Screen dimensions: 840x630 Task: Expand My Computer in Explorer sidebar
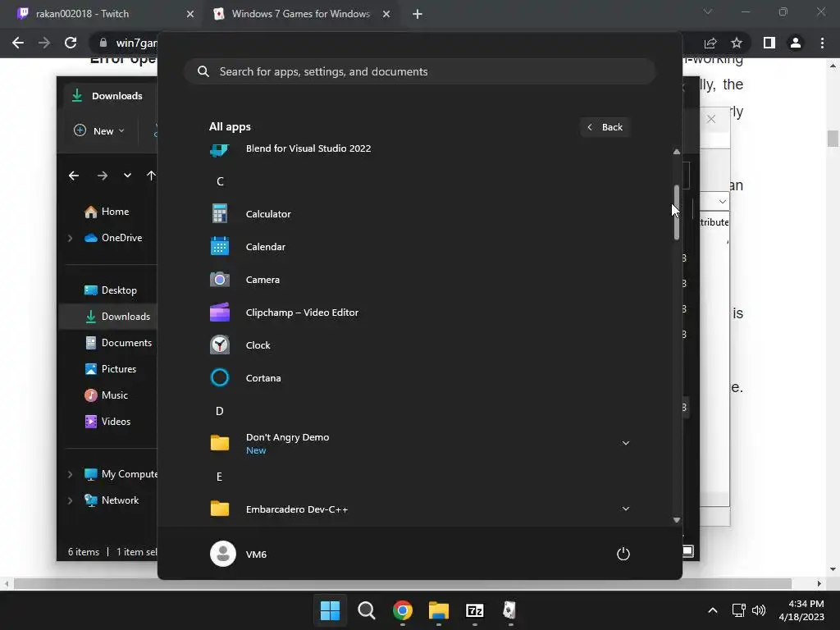pyautogui.click(x=70, y=474)
